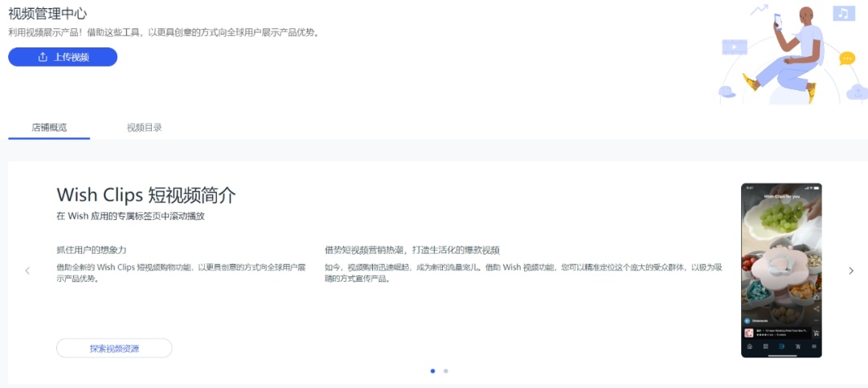Switch to the 店铺概览 tab
Screen dimensions: 868x388
49,128
